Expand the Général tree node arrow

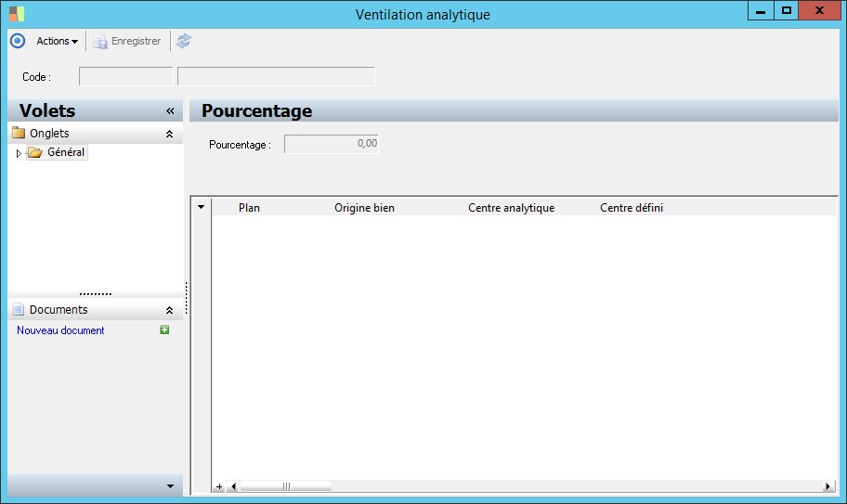19,153
